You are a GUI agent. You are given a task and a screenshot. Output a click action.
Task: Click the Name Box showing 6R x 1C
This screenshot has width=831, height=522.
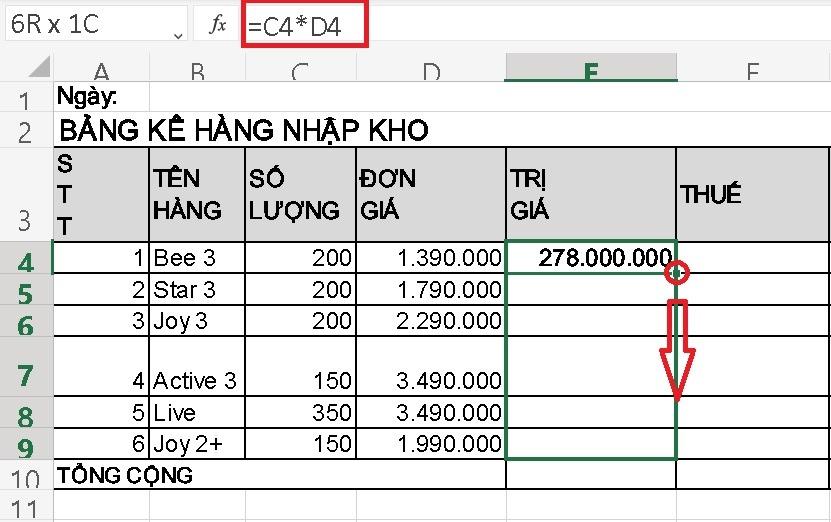click(x=96, y=24)
